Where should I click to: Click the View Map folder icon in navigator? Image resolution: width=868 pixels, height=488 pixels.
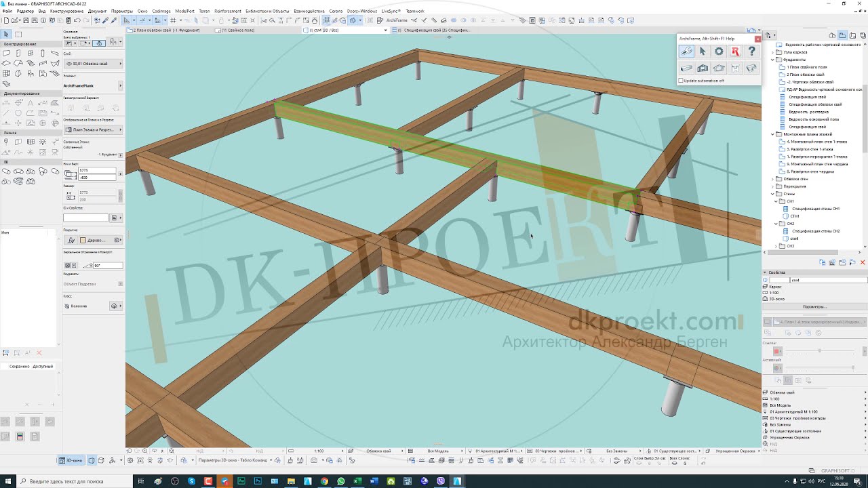tap(842, 35)
